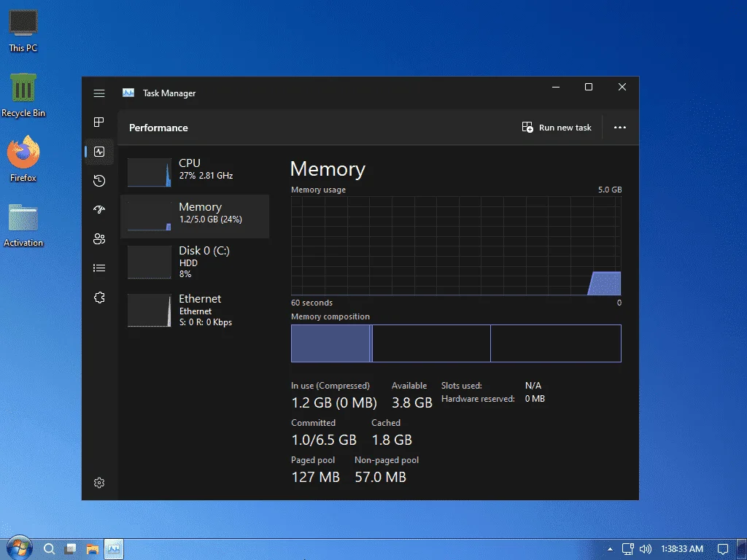The height and width of the screenshot is (560, 747).
Task: Click the '60 seconds' graph label
Action: coord(311,303)
